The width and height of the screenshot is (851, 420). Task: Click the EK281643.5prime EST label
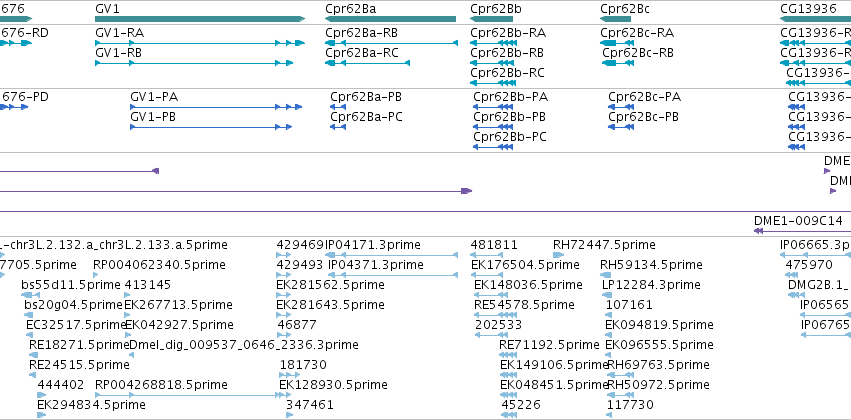(331, 306)
